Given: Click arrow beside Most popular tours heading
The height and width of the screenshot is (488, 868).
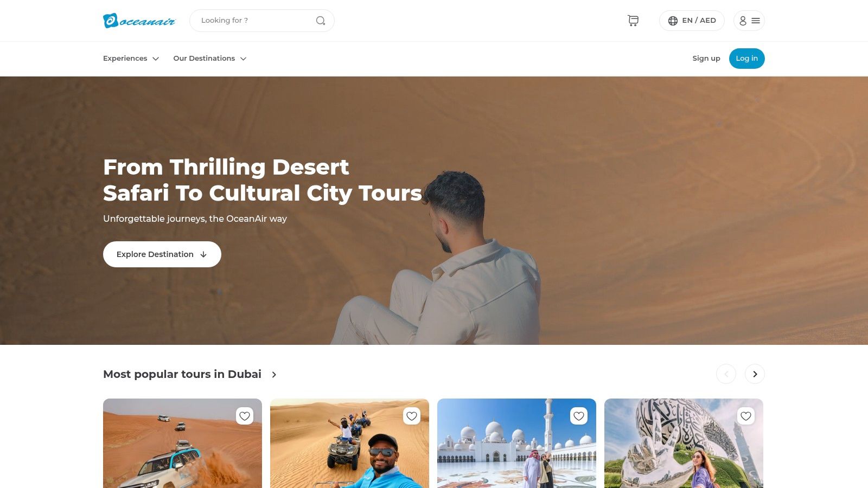Looking at the screenshot, I should (x=274, y=375).
